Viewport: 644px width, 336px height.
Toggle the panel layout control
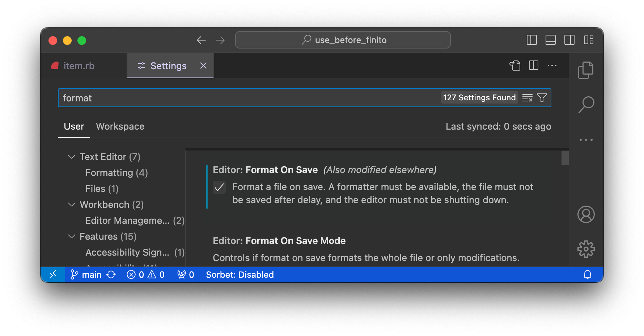[551, 40]
